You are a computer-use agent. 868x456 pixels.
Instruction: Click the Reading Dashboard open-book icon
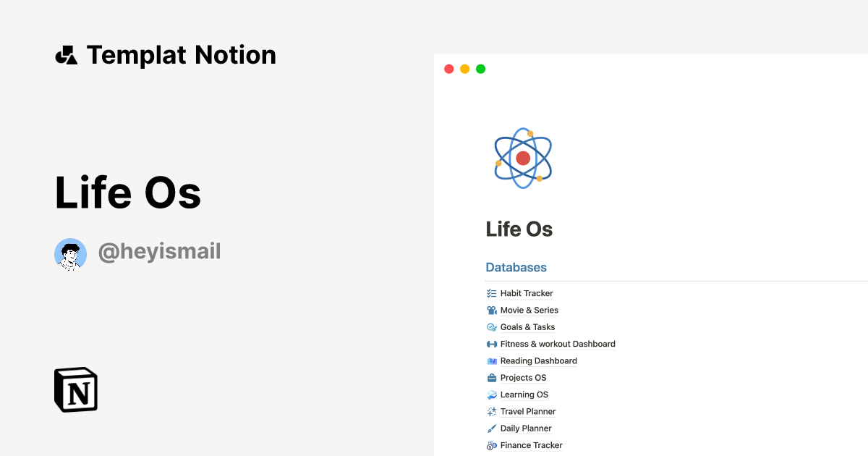tap(493, 360)
